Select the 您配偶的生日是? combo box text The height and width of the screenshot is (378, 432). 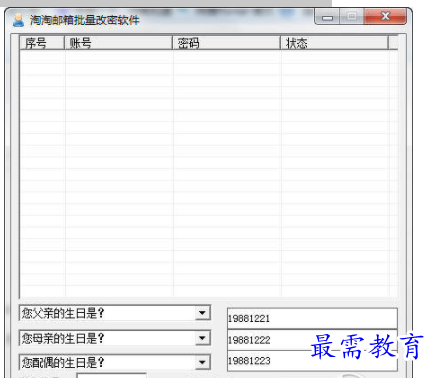tap(63, 362)
